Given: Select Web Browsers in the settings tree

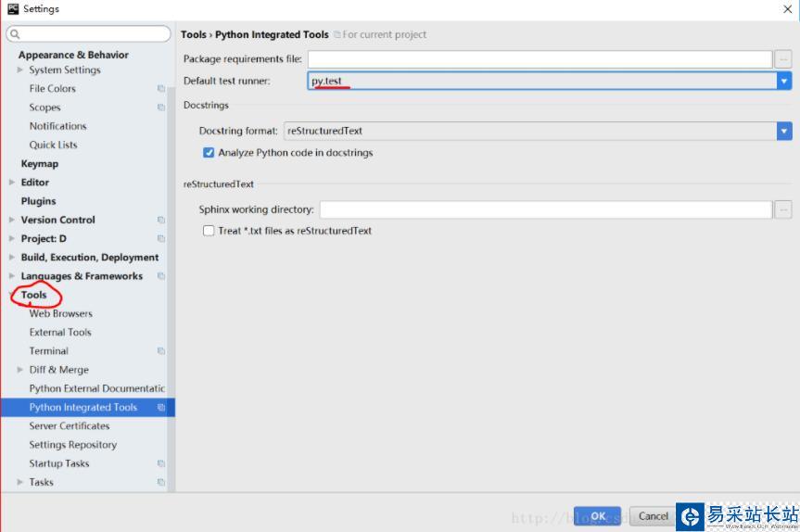Looking at the screenshot, I should click(60, 313).
